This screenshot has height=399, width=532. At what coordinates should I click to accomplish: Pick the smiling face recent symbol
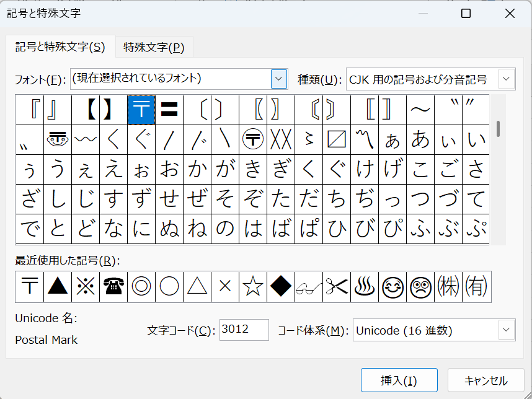(x=393, y=286)
